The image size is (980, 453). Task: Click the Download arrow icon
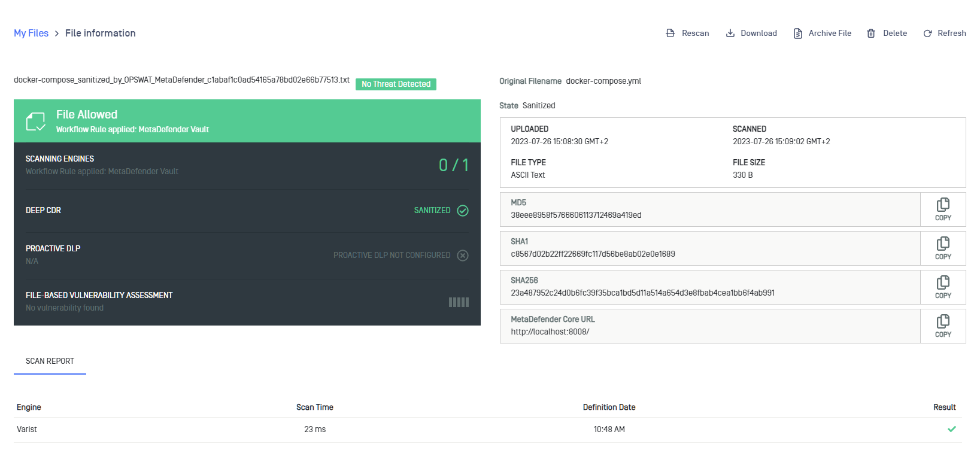tap(730, 33)
